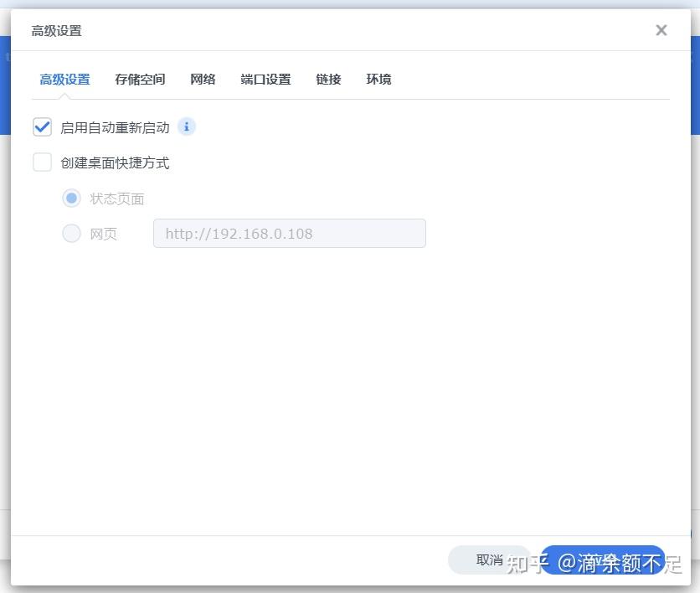Switch to the 端口设置 tab

pyautogui.click(x=265, y=79)
